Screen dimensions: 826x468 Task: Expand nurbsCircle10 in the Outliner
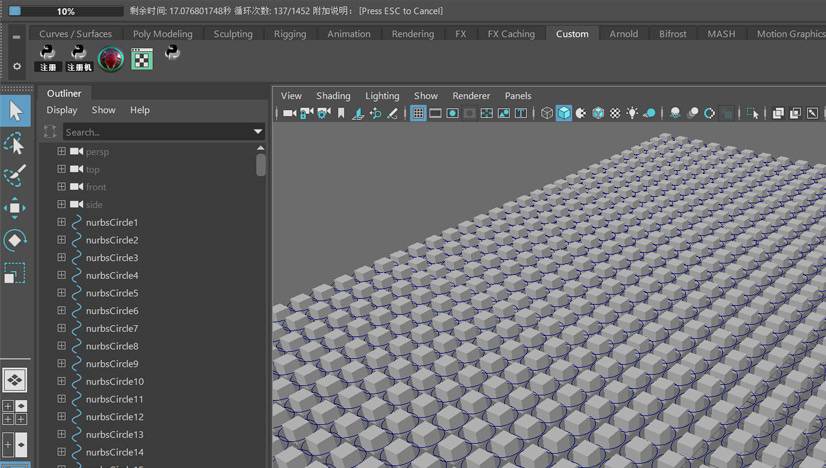point(61,381)
